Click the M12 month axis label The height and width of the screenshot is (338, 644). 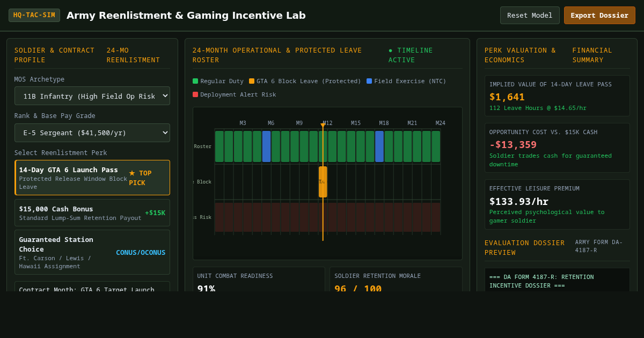327,123
